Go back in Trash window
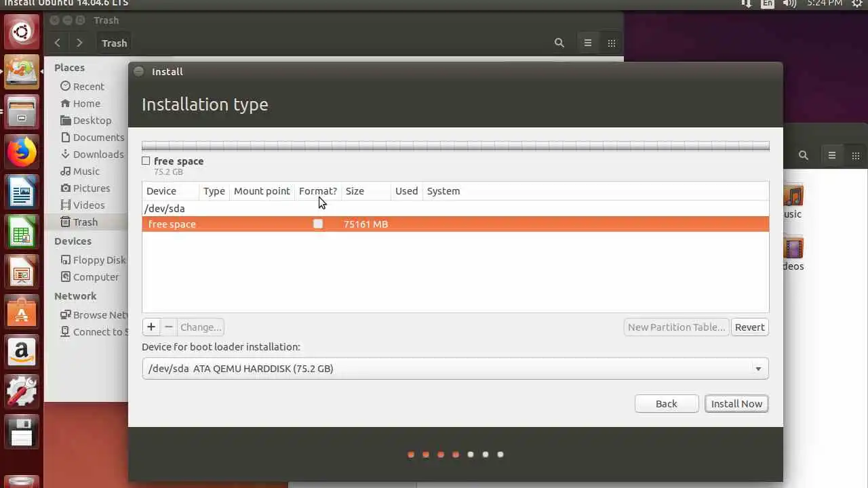Screen dimensions: 868x488 58,43
